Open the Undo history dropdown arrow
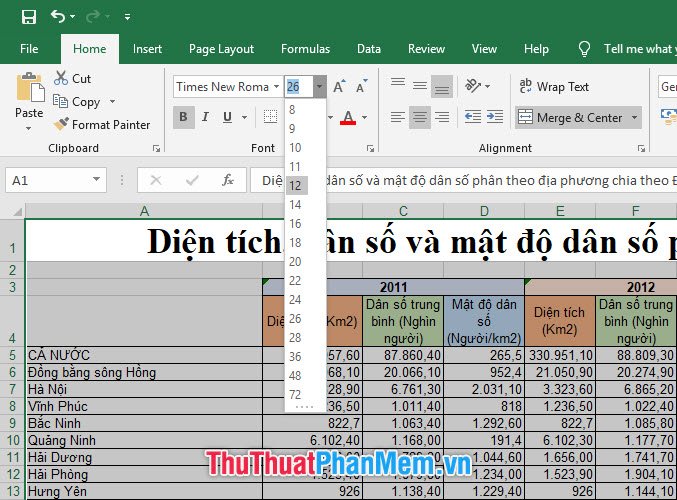677x500 pixels. 73,17
